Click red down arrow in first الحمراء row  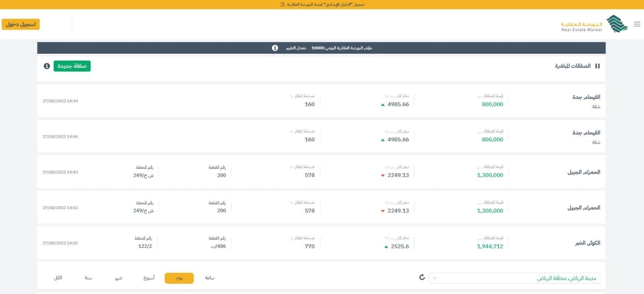click(x=383, y=175)
